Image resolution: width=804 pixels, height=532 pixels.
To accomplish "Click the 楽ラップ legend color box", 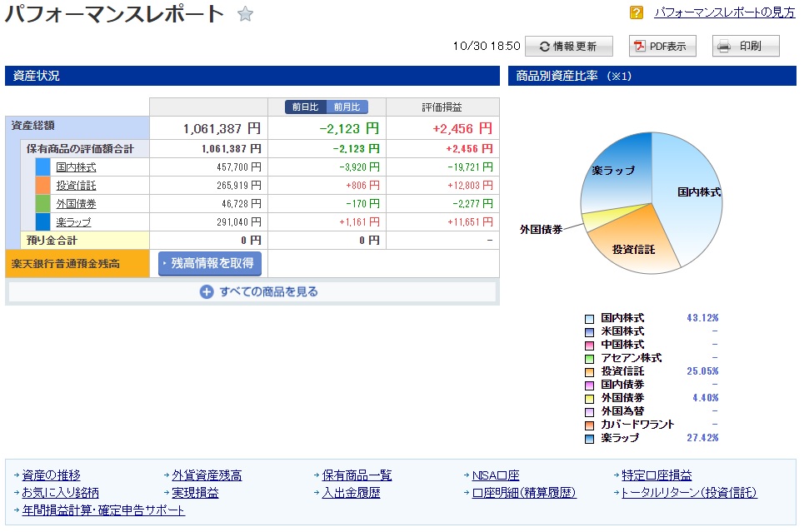I will [x=590, y=439].
